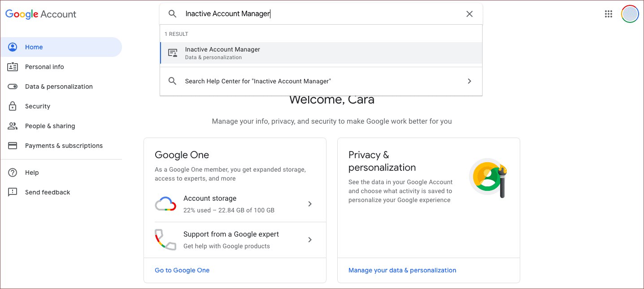Click Send feedback option
The width and height of the screenshot is (644, 289).
(48, 192)
